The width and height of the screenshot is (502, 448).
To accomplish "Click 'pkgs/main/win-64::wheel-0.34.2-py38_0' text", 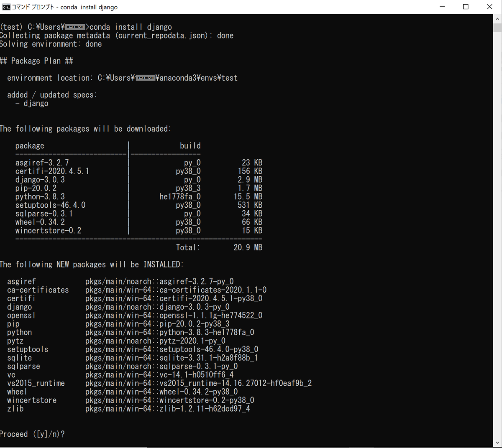I will pyautogui.click(x=161, y=392).
